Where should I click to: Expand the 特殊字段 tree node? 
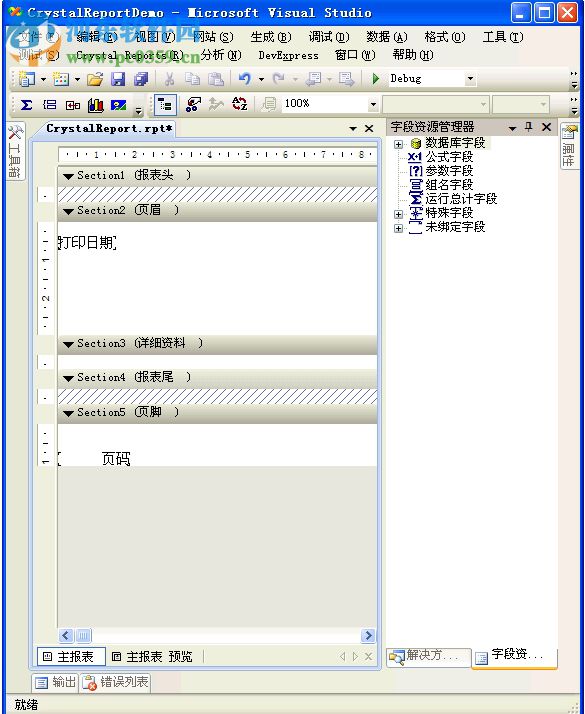398,214
